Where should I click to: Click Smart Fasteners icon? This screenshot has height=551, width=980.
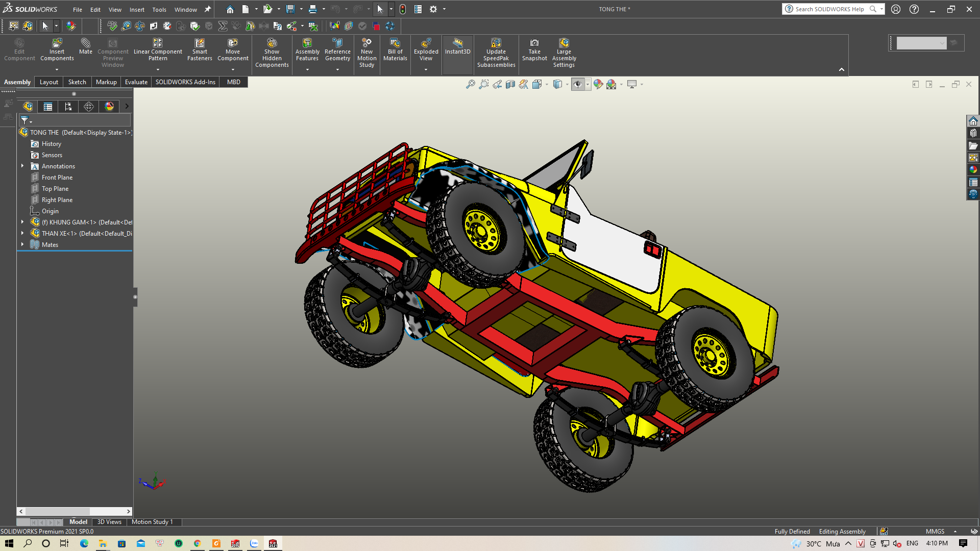click(x=200, y=49)
